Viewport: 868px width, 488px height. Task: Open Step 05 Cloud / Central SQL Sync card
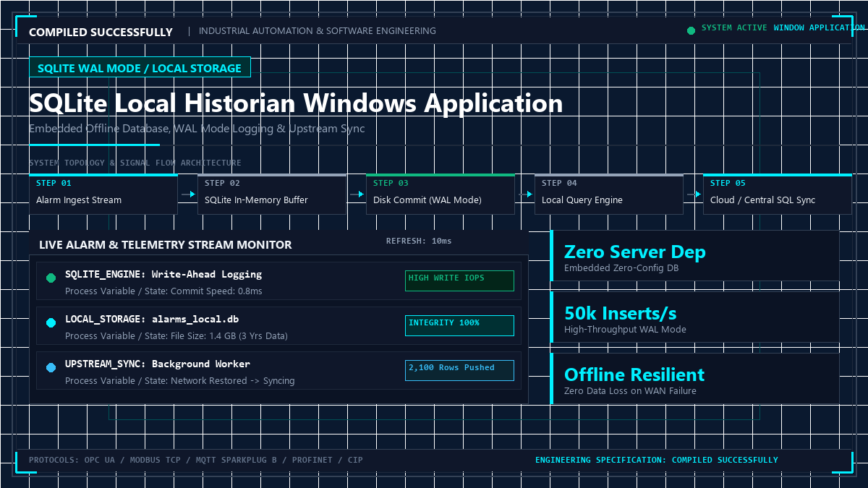(777, 194)
